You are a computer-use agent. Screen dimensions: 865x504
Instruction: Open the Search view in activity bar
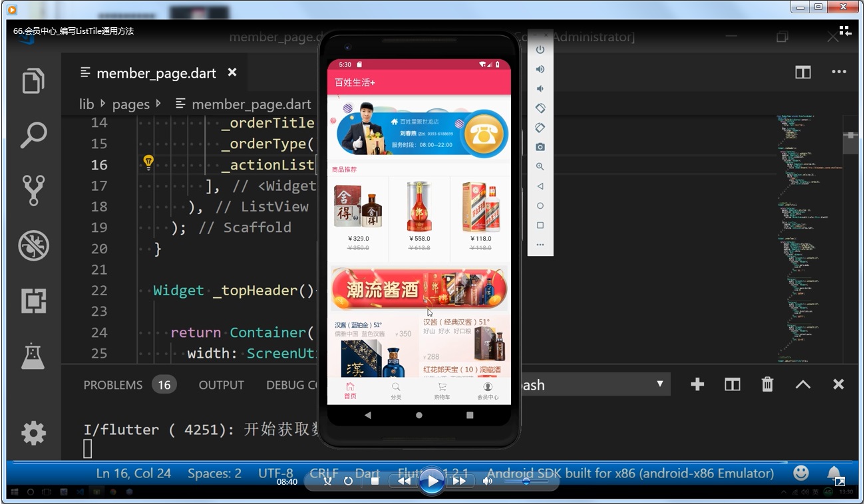(33, 135)
